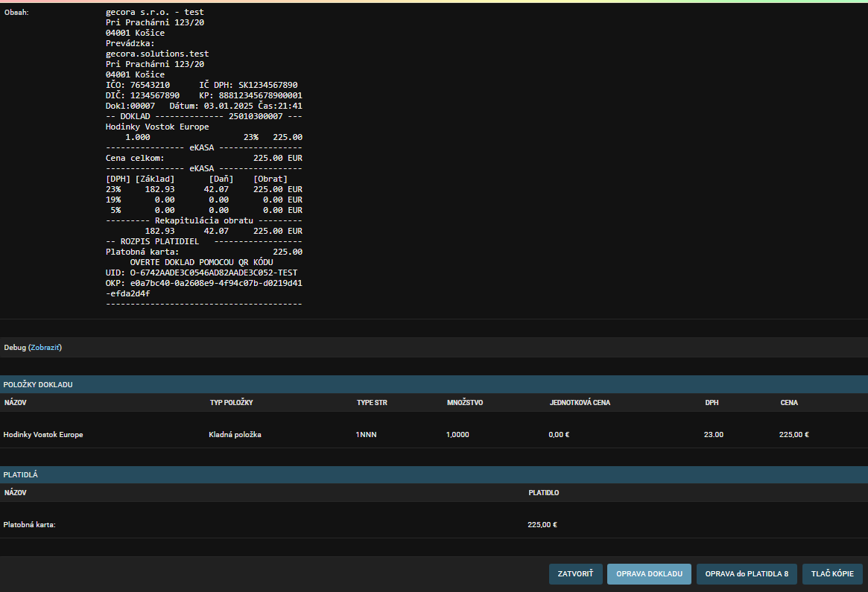Print a copy via TLAČ KÓPIE
The image size is (868, 592).
[832, 573]
